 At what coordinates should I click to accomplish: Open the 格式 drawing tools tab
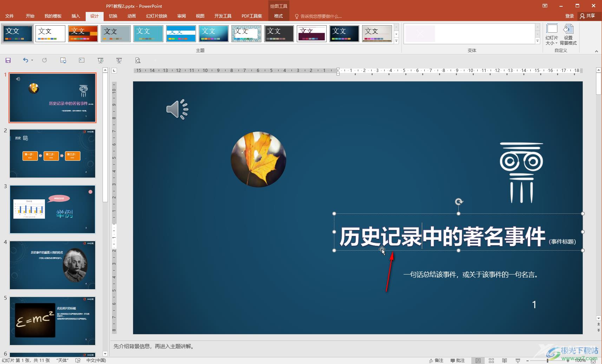279,16
